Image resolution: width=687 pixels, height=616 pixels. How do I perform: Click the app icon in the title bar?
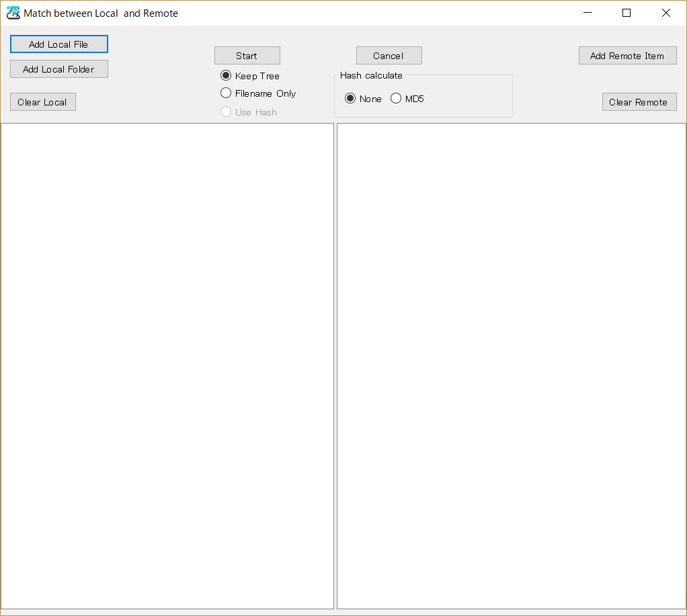[13, 13]
